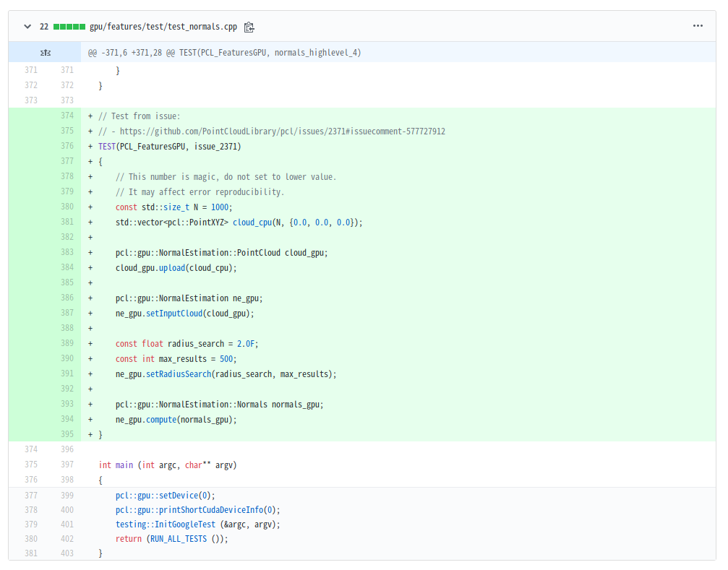Image resolution: width=728 pixels, height=570 pixels.
Task: Click new line number 380 to comment
Action: 67,207
